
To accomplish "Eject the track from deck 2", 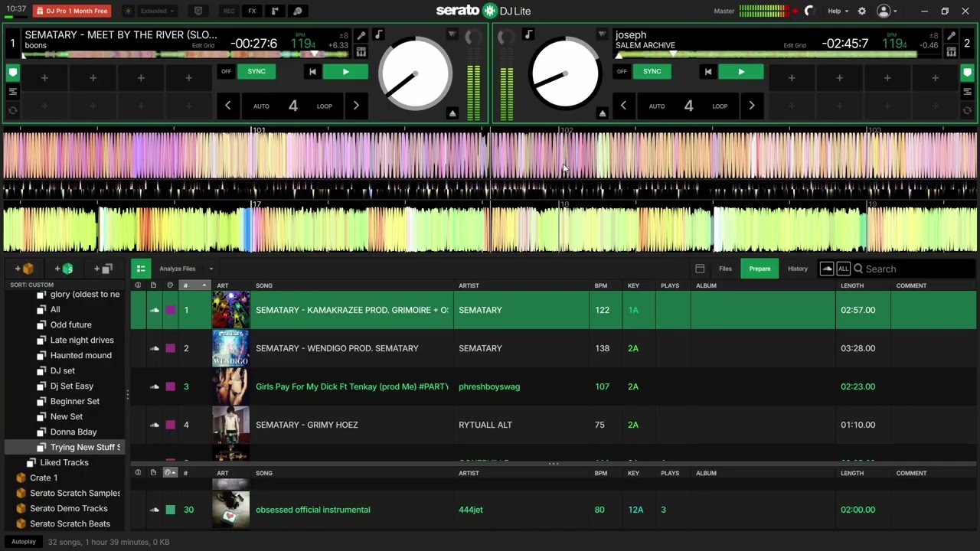I will point(603,113).
